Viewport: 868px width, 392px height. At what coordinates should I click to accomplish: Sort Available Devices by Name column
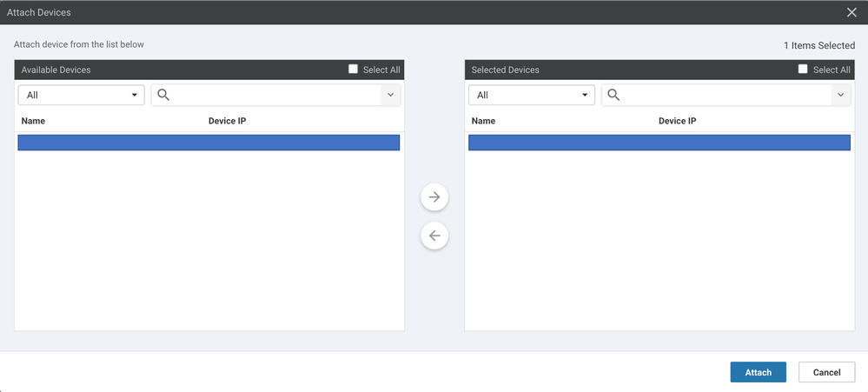tap(33, 121)
